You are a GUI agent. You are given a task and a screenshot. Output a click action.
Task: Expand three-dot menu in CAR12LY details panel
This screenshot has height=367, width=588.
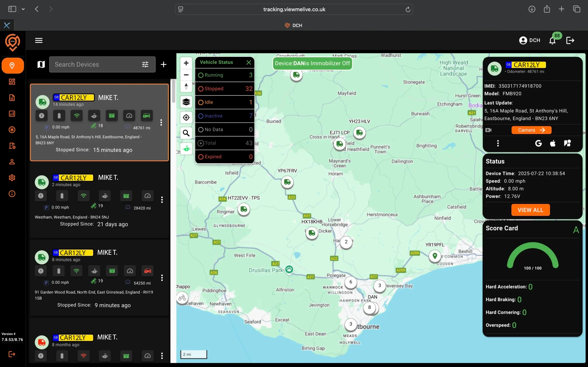pyautogui.click(x=498, y=143)
